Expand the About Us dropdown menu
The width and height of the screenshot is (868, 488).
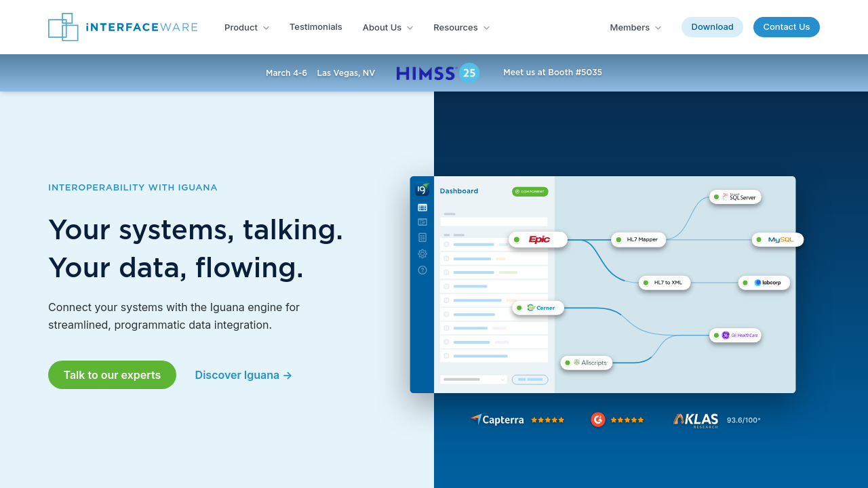click(387, 28)
